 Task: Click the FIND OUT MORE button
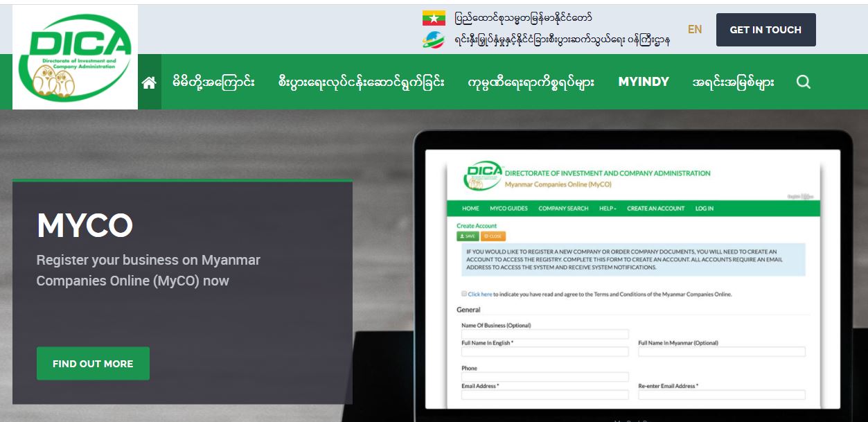(93, 363)
